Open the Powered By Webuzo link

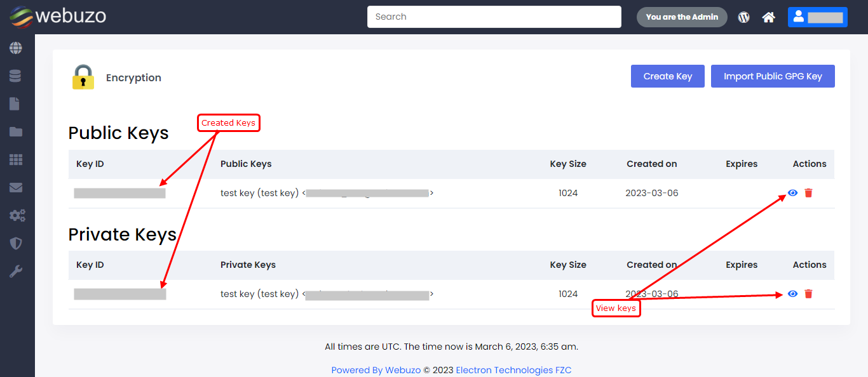click(376, 370)
